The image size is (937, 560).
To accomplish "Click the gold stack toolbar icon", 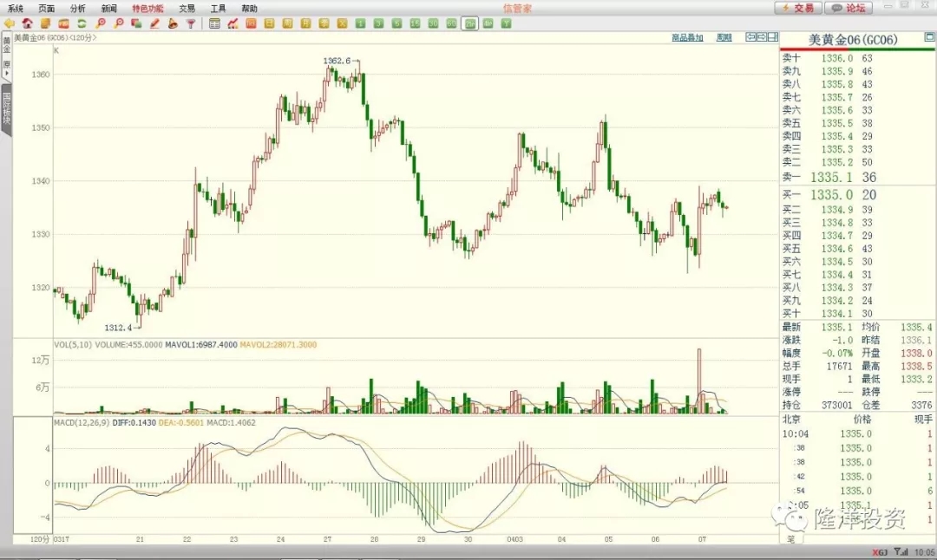I will [x=45, y=24].
